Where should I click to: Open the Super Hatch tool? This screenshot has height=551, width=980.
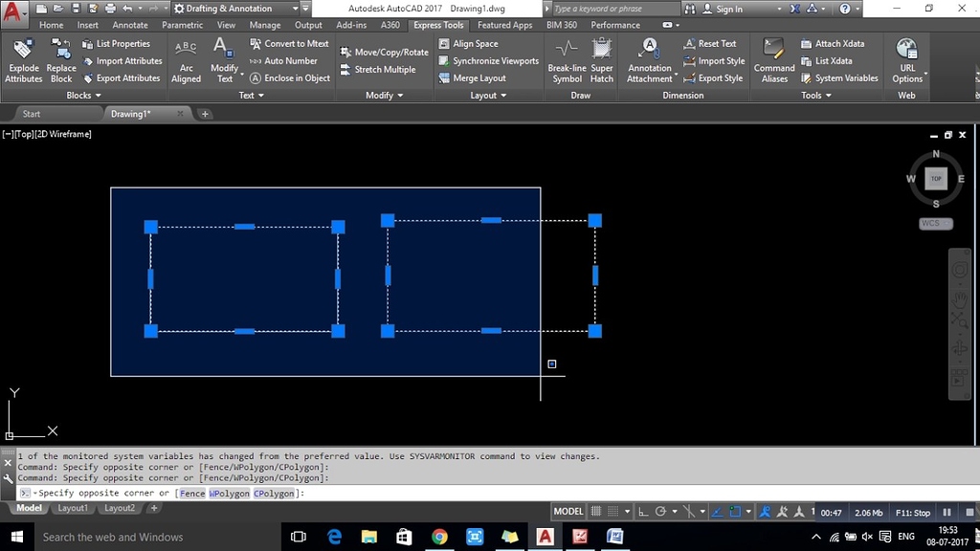click(x=602, y=59)
